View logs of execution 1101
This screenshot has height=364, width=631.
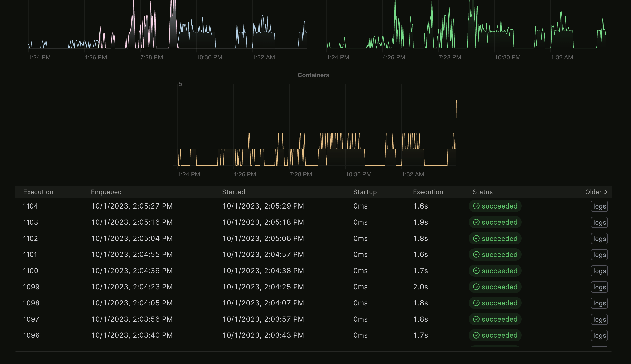coord(599,255)
